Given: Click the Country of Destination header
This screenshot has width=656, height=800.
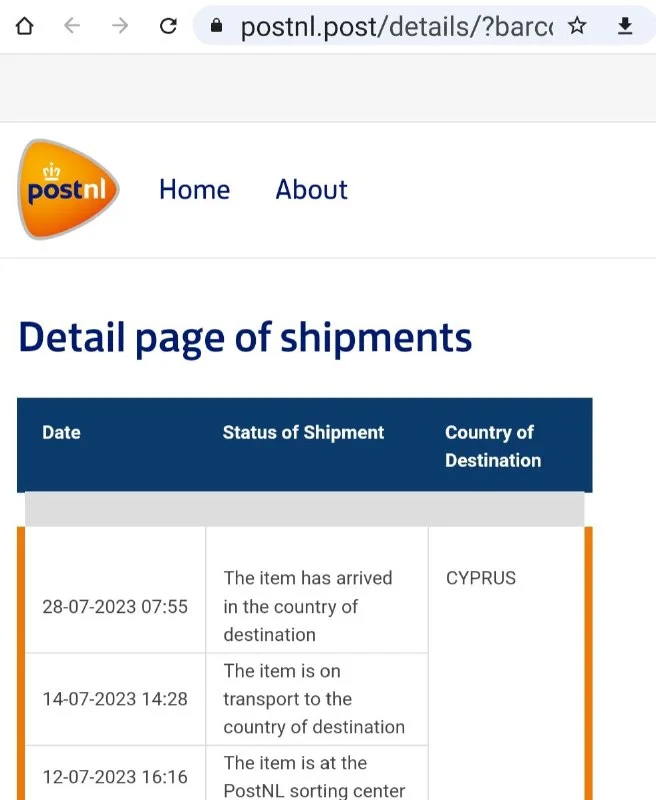Looking at the screenshot, I should (492, 446).
